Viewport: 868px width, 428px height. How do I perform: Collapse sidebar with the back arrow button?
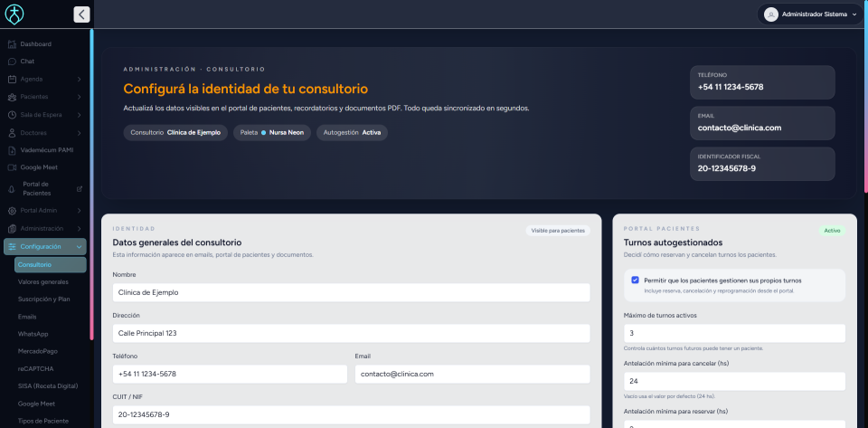click(x=81, y=14)
